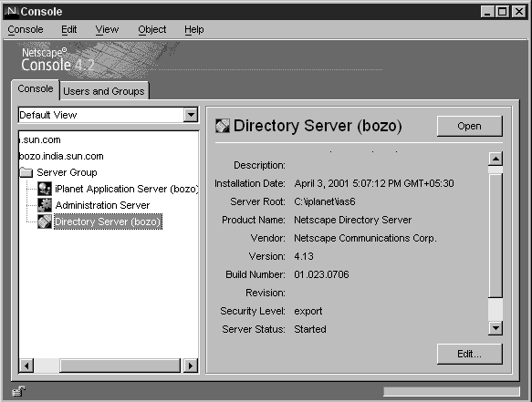The height and width of the screenshot is (402, 532).
Task: Click the Netscape N icon in title bar
Action: [x=12, y=11]
